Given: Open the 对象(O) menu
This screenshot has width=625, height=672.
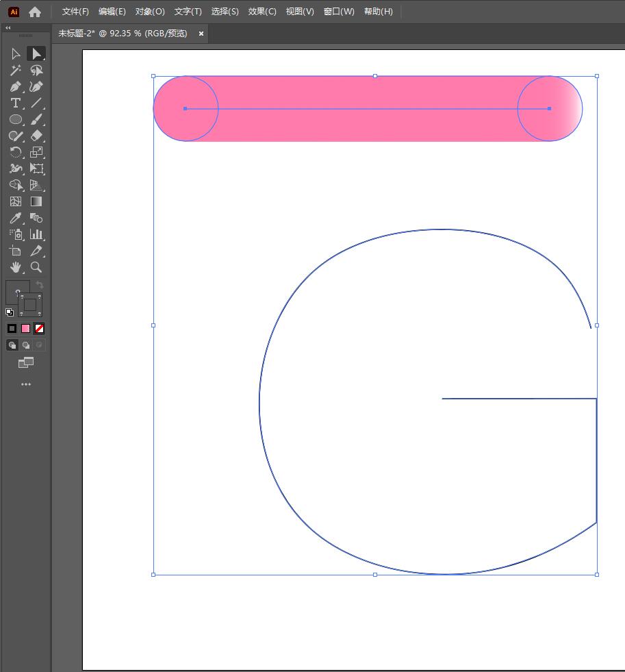Looking at the screenshot, I should (x=150, y=12).
